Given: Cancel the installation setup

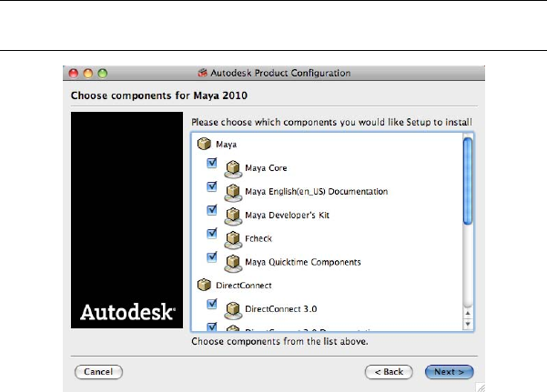Looking at the screenshot, I should (98, 372).
